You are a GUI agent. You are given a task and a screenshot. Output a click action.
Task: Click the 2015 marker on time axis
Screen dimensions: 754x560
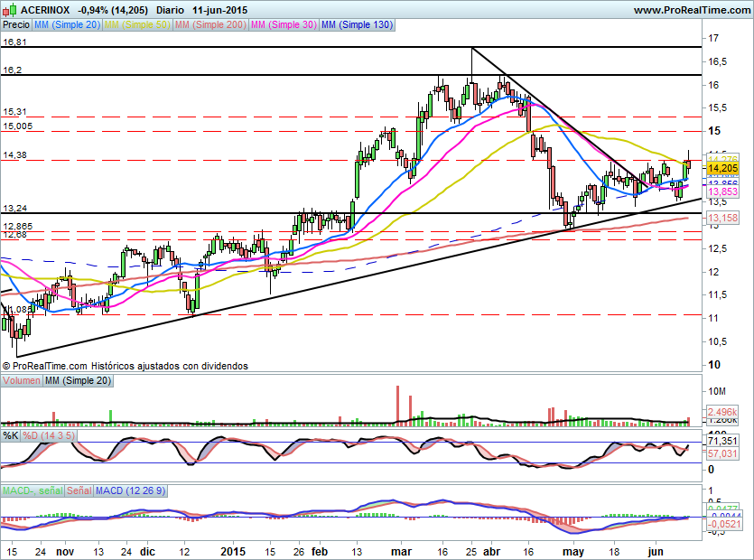tap(233, 550)
